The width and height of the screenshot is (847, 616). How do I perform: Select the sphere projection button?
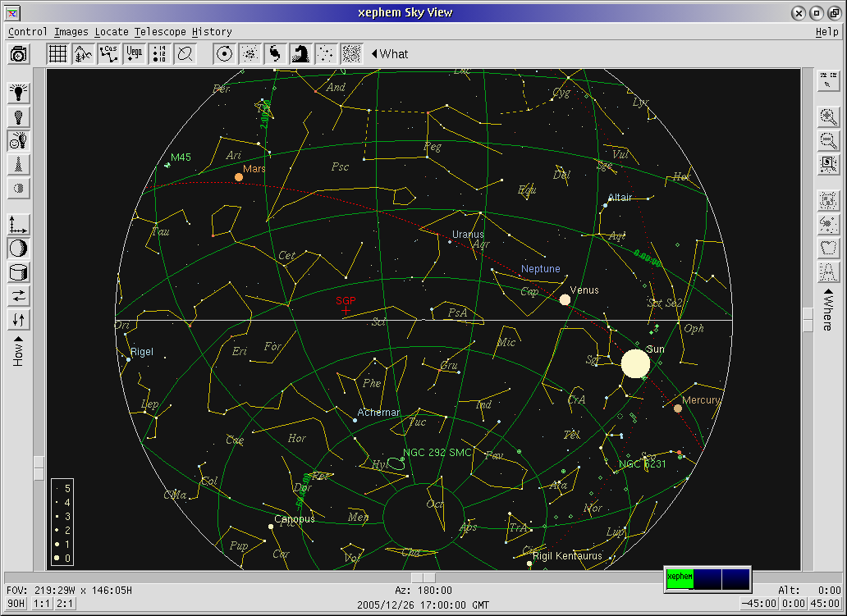pyautogui.click(x=19, y=249)
